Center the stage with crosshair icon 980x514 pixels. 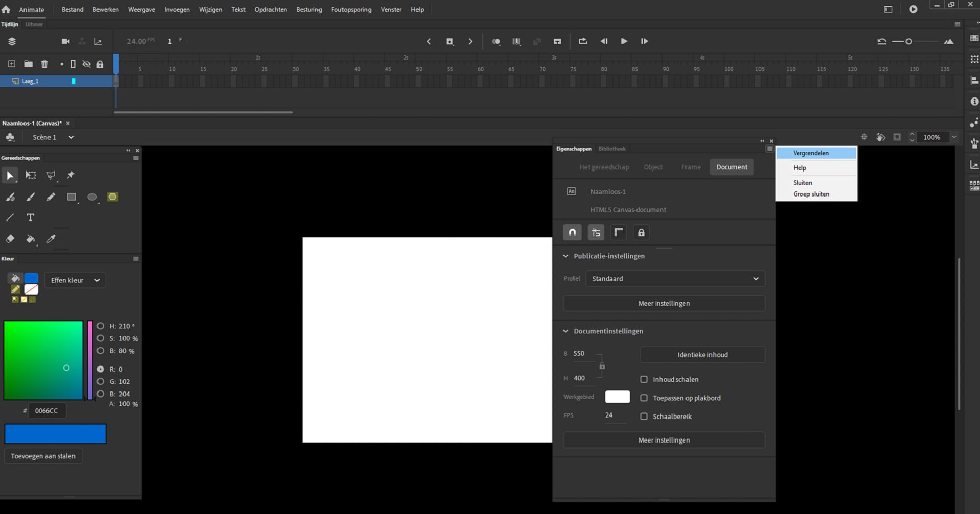864,137
